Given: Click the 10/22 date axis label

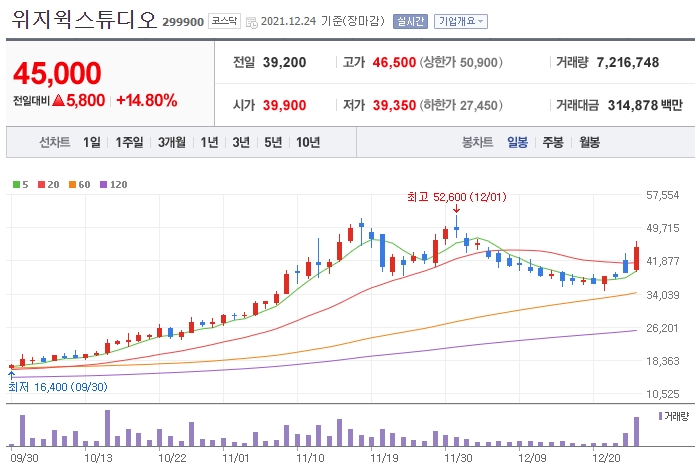Looking at the screenshot, I should (x=172, y=458).
